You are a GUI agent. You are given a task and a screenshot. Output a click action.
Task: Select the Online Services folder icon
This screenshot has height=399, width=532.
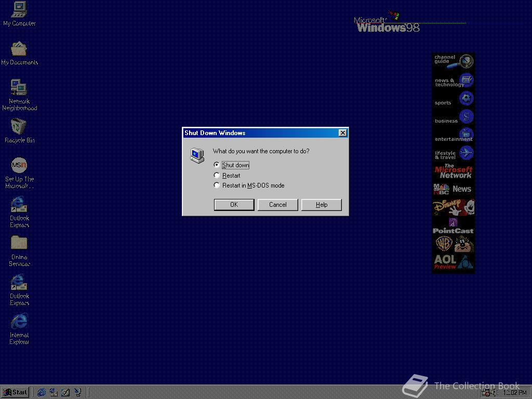pos(19,251)
